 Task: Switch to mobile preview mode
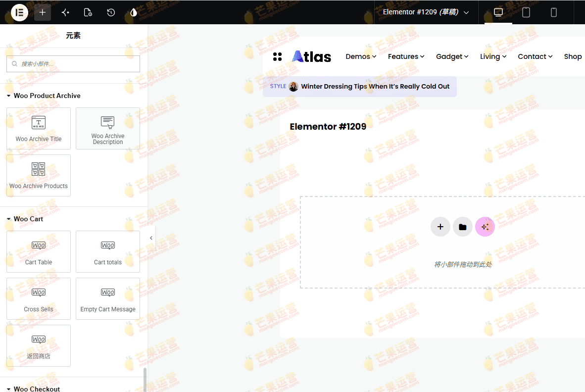click(x=554, y=12)
